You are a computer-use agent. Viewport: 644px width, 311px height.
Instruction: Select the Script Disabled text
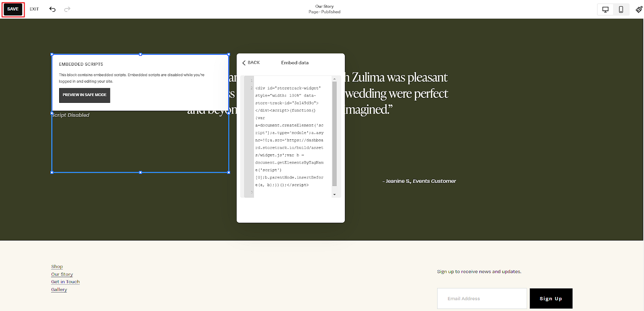coord(71,115)
